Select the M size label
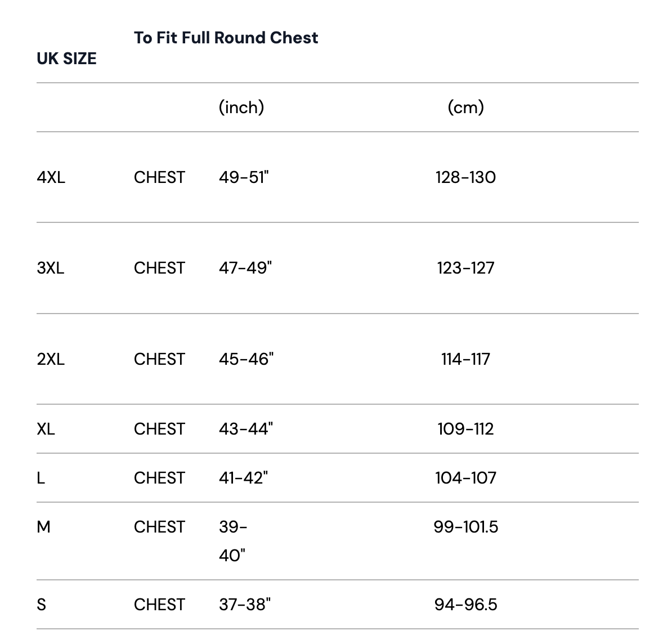672x635 pixels. pyautogui.click(x=43, y=527)
